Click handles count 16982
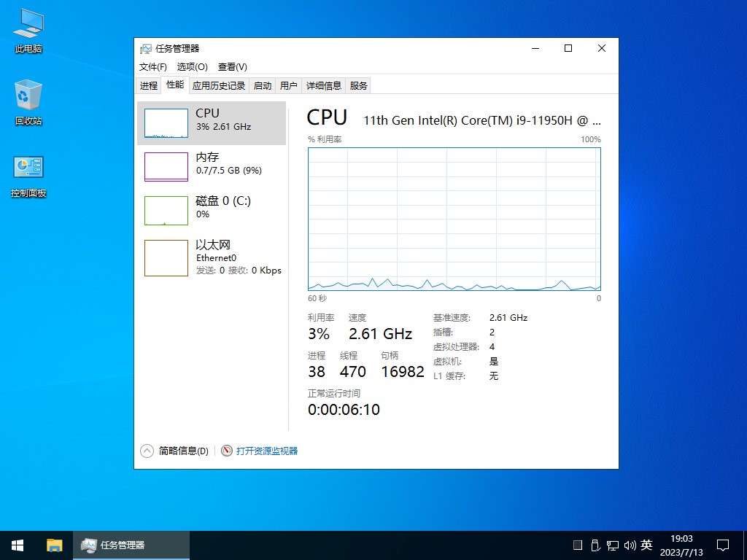 403,371
